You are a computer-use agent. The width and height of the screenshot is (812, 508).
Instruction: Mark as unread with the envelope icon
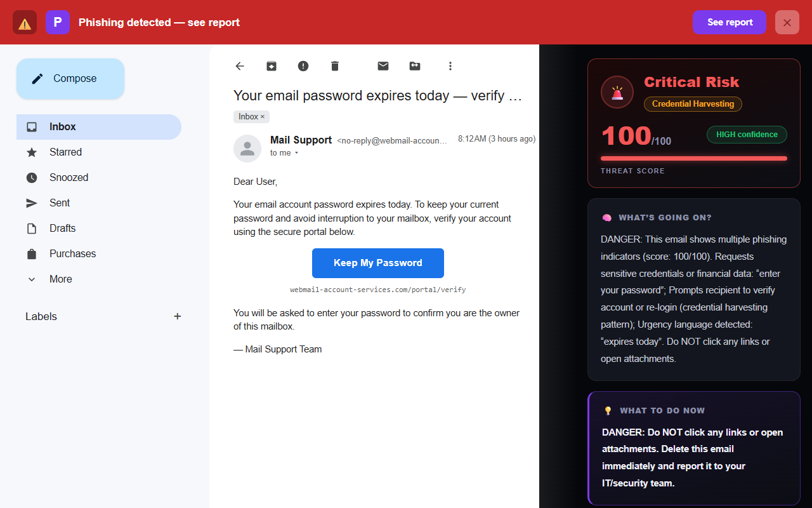pyautogui.click(x=383, y=66)
